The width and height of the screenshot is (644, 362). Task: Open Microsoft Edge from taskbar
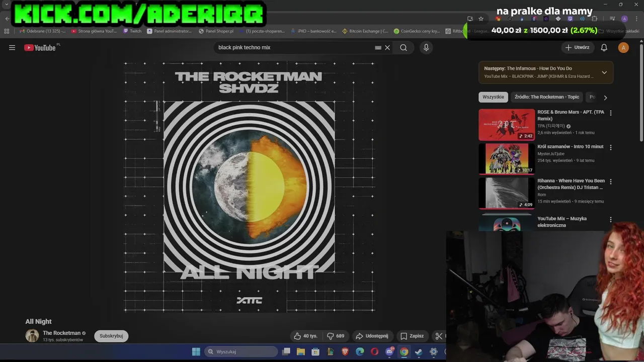[x=360, y=352]
